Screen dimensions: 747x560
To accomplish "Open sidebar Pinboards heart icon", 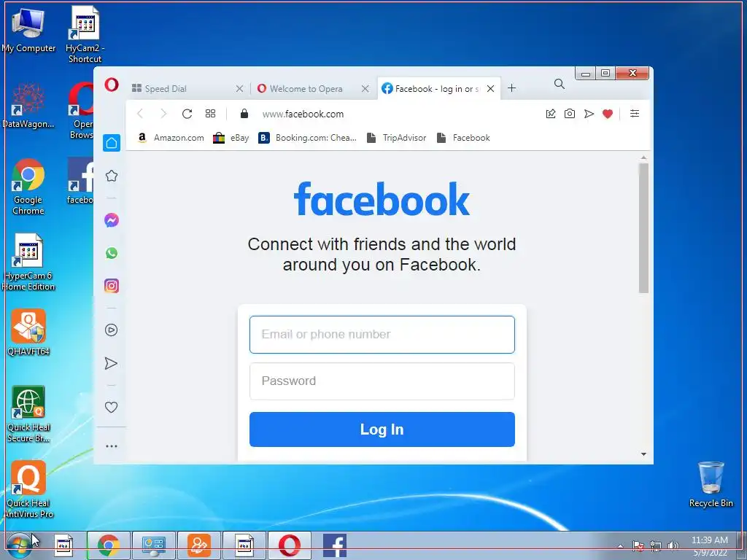I will (111, 407).
